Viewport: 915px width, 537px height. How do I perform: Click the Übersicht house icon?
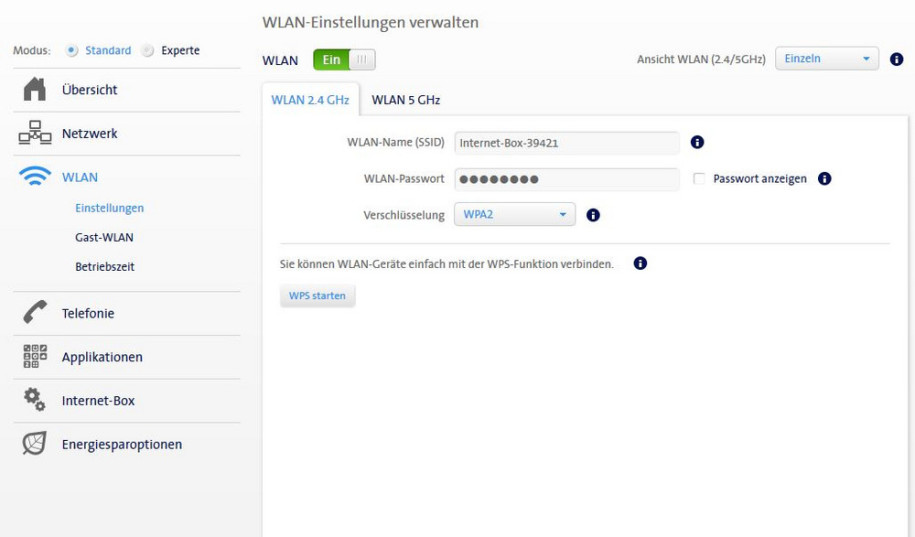34,89
